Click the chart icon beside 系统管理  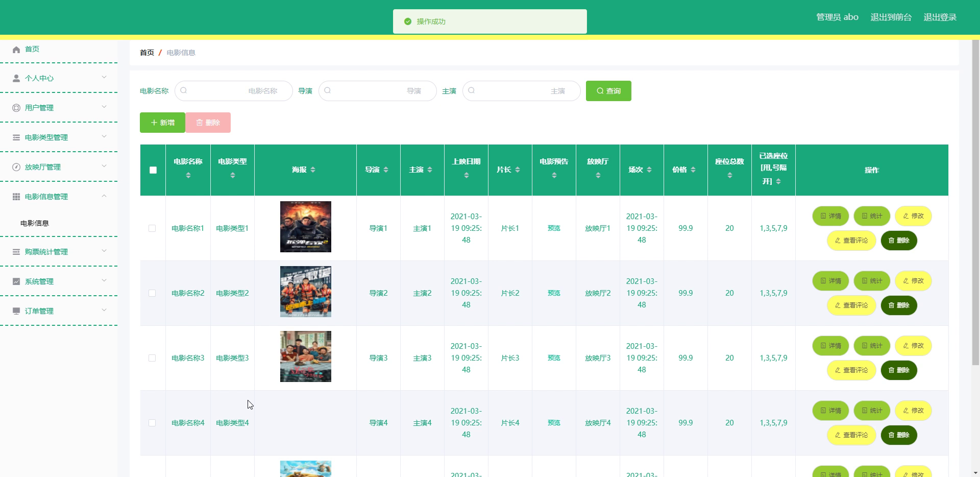[x=16, y=282]
